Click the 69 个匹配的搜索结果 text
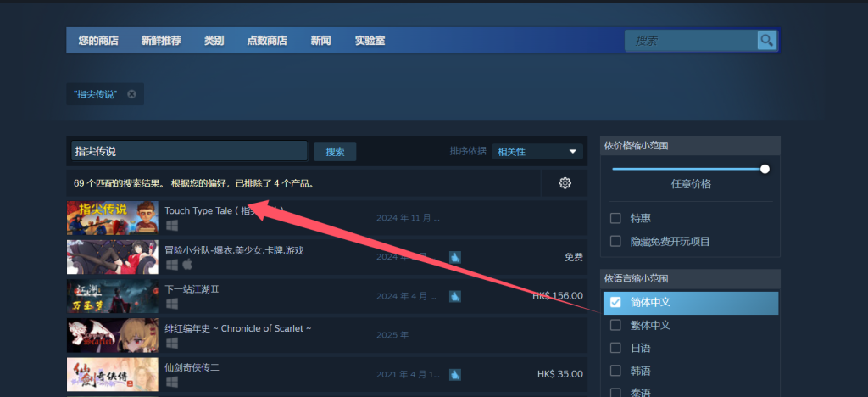Viewport: 868px width, 397px height. 119,183
